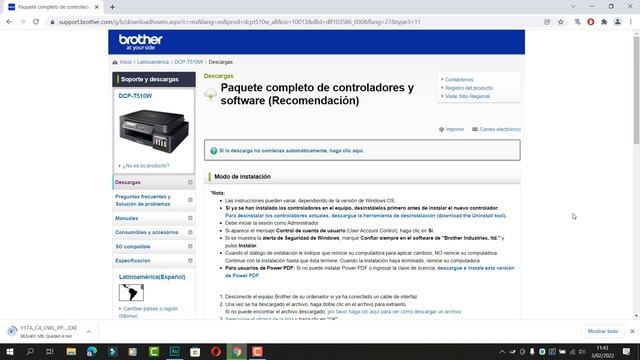
Task: Click the manual download 'haga clic aquí' link
Action: (x=291, y=151)
